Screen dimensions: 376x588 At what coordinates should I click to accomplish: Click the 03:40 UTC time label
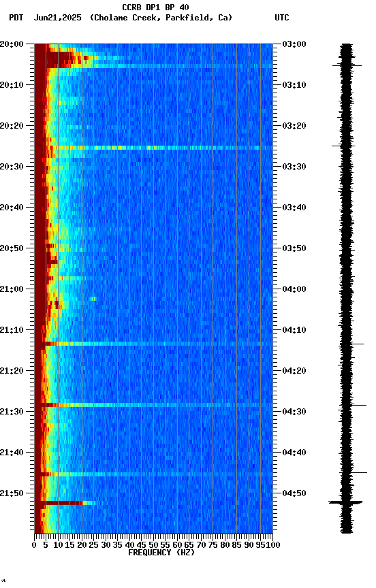point(294,208)
